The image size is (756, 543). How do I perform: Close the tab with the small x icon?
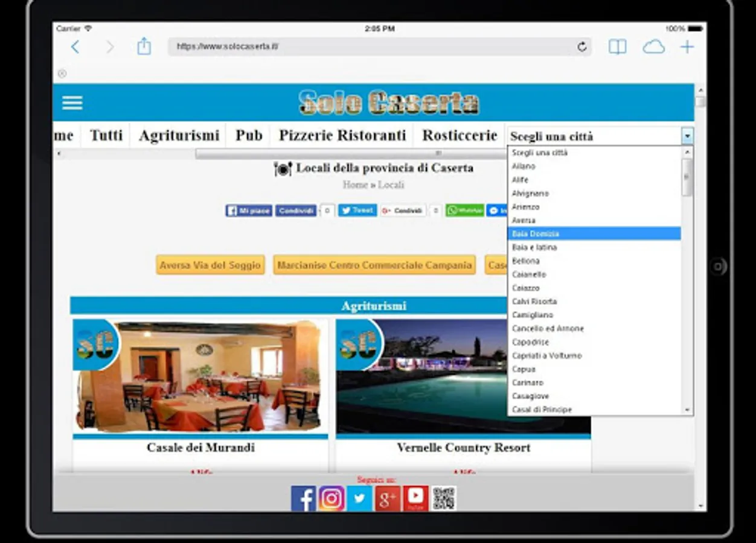tap(62, 74)
